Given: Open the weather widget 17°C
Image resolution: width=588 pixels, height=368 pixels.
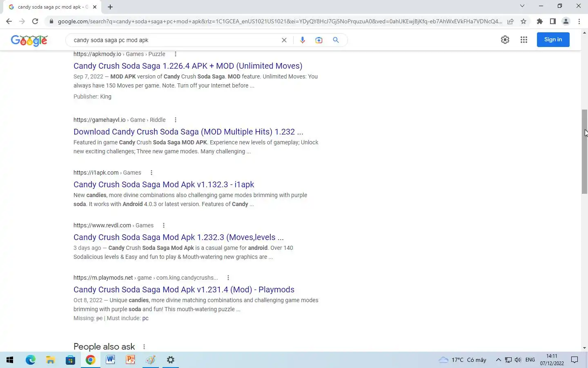Looking at the screenshot, I should [x=463, y=360].
